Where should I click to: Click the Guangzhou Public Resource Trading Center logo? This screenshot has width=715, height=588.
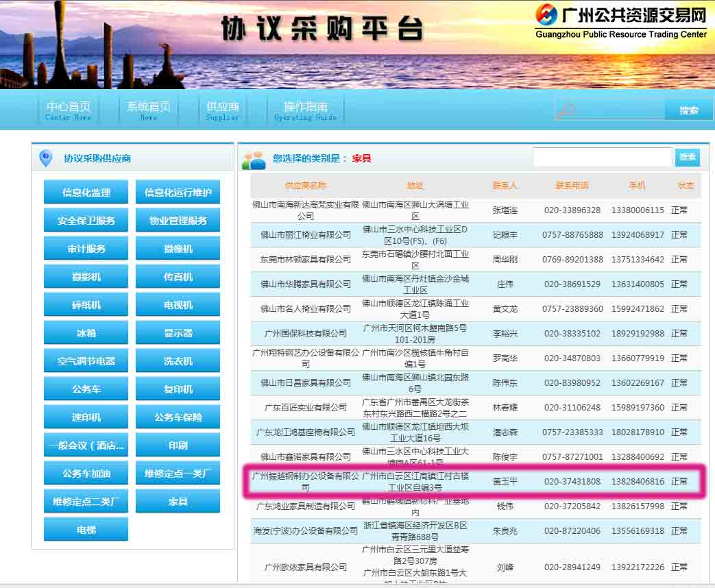tap(620, 21)
